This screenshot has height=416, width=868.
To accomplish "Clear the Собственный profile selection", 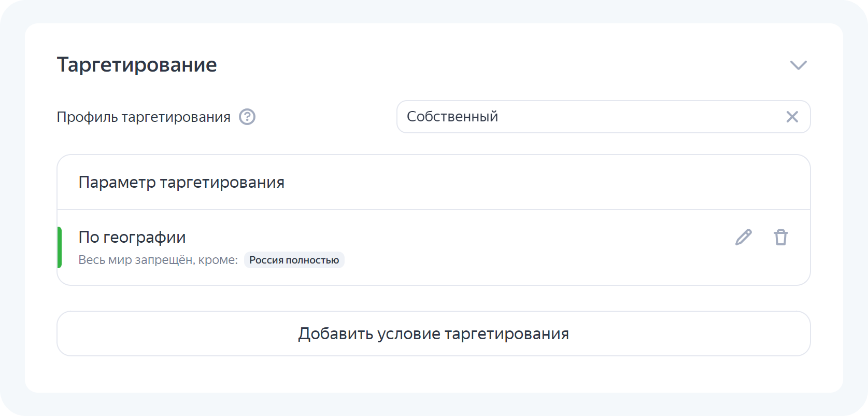I will click(x=792, y=117).
